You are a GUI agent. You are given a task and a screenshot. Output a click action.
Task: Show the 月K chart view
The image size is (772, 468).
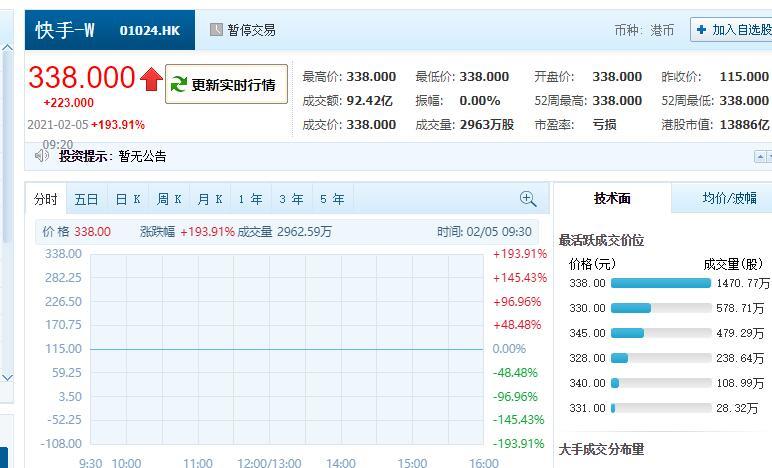(210, 199)
